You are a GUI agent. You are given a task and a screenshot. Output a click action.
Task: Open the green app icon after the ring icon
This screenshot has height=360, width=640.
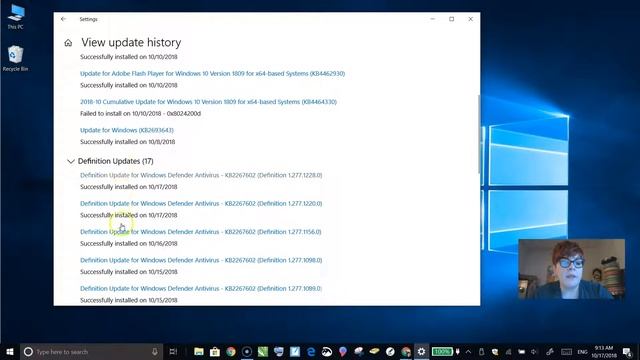(x=262, y=351)
